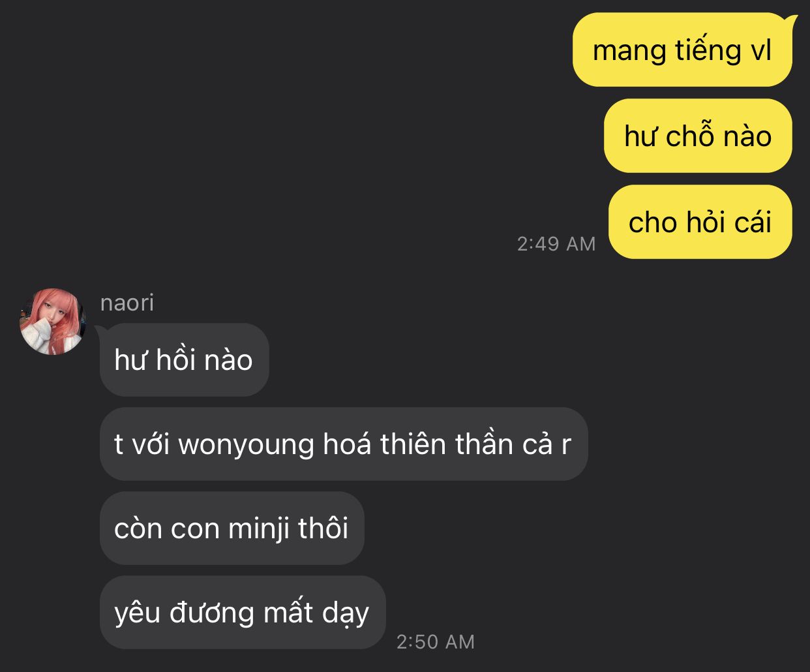Select the 'cho hỏi cái' yellow message
The width and height of the screenshot is (810, 672).
(x=700, y=222)
